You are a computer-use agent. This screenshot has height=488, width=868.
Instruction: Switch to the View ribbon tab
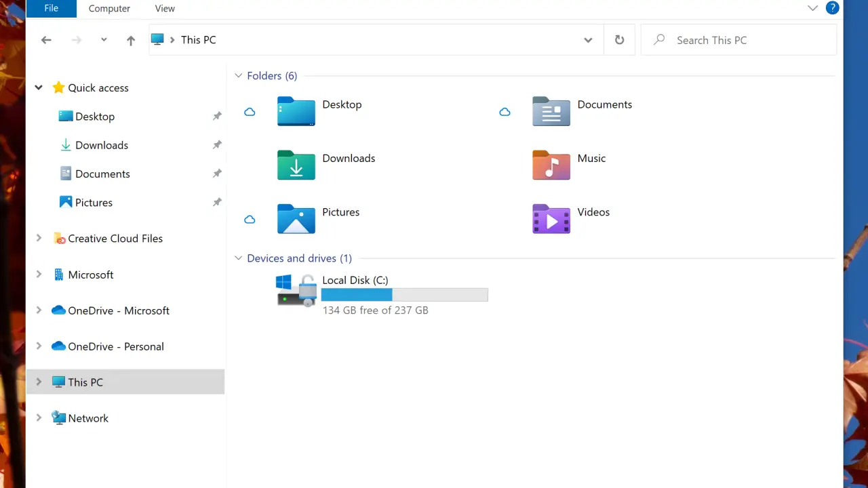pyautogui.click(x=165, y=8)
